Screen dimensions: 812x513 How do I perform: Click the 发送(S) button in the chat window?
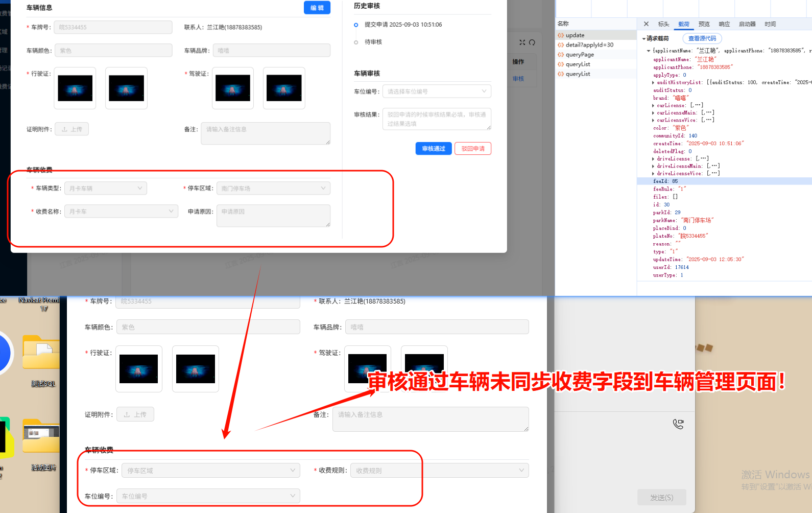[661, 497]
